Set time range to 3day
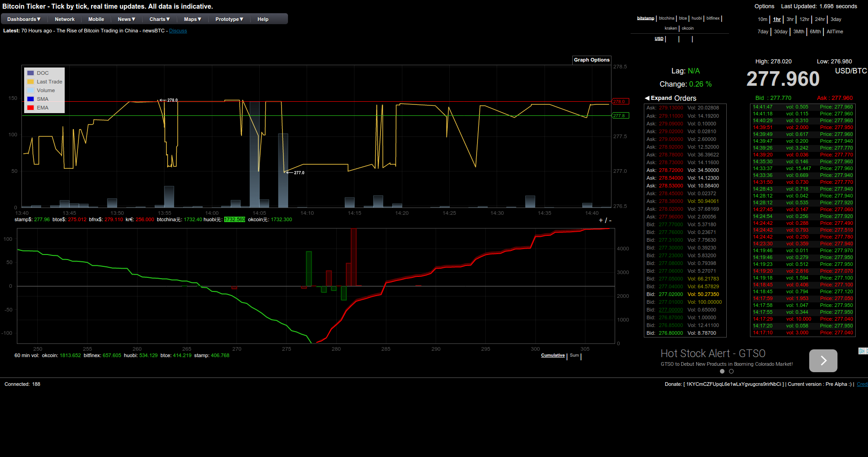Screen dimensions: 868x457 (x=836, y=19)
